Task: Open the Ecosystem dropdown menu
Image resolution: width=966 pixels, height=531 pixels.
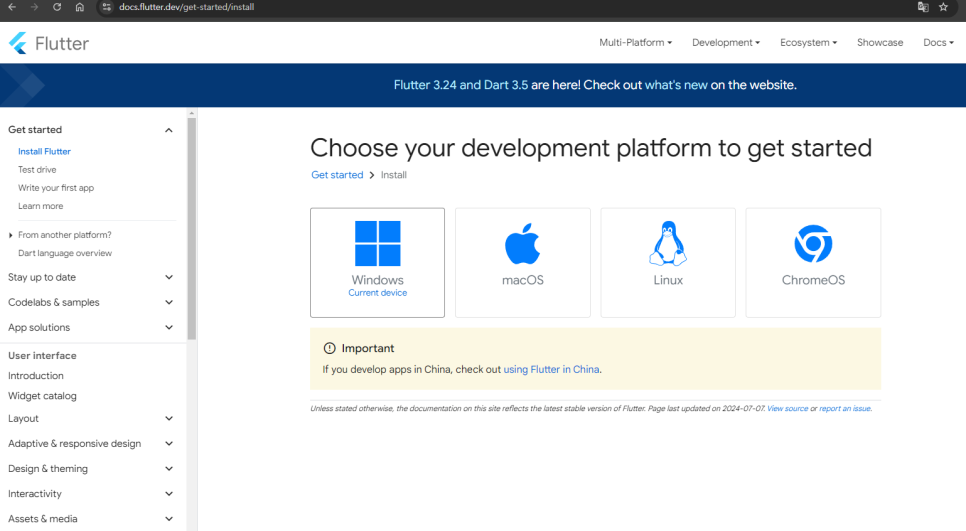Action: click(808, 43)
